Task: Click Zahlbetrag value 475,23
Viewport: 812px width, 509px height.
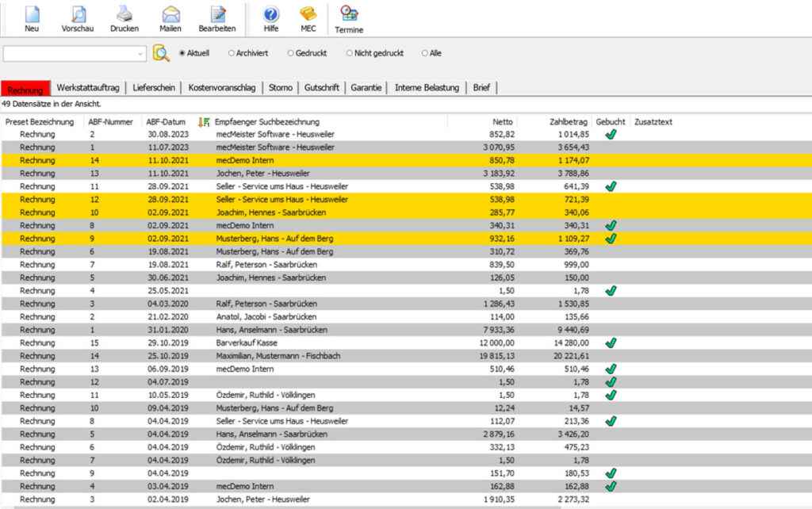Action: [x=577, y=447]
